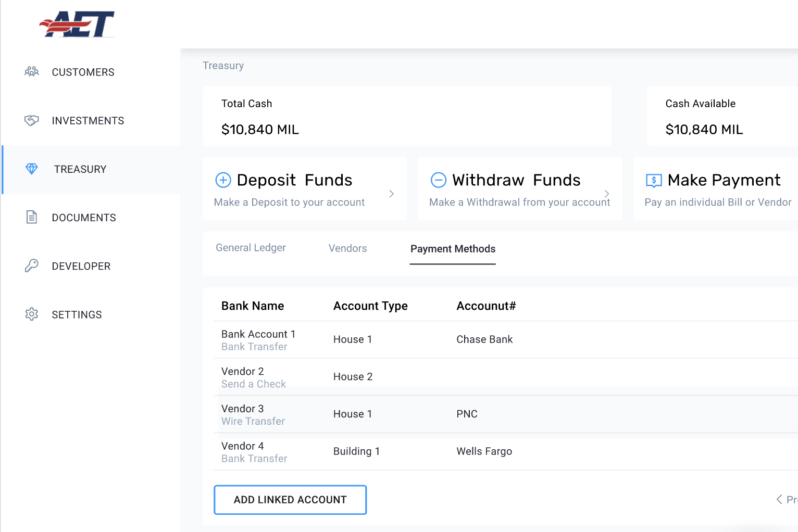Click the Documents file icon

pos(32,218)
